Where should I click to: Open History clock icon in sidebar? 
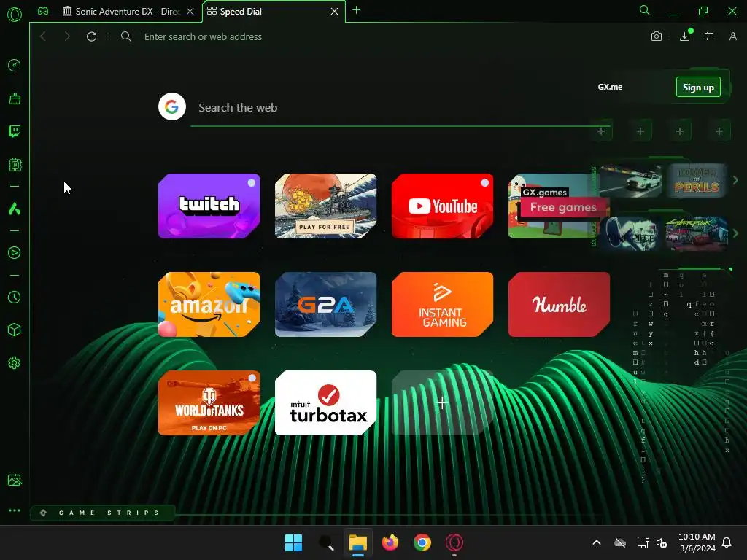(15, 297)
